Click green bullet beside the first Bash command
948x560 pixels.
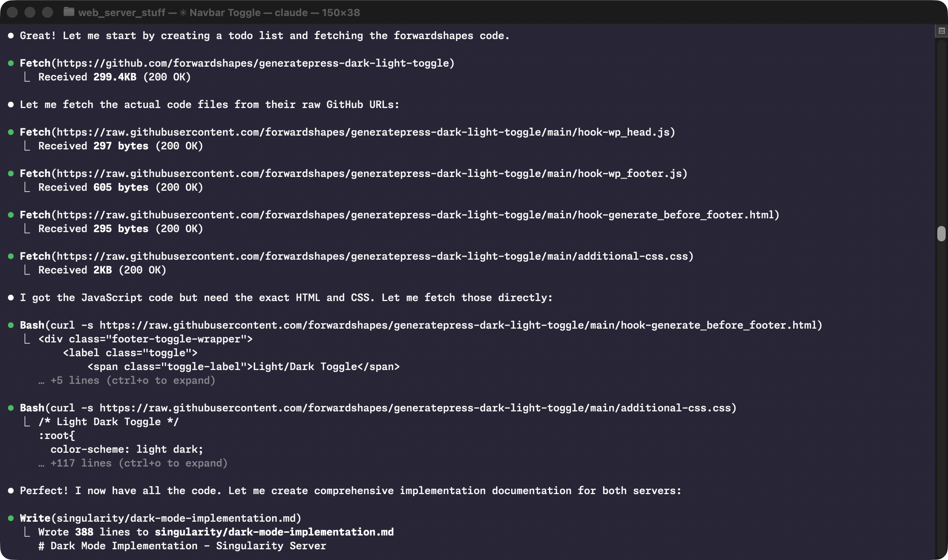11,325
